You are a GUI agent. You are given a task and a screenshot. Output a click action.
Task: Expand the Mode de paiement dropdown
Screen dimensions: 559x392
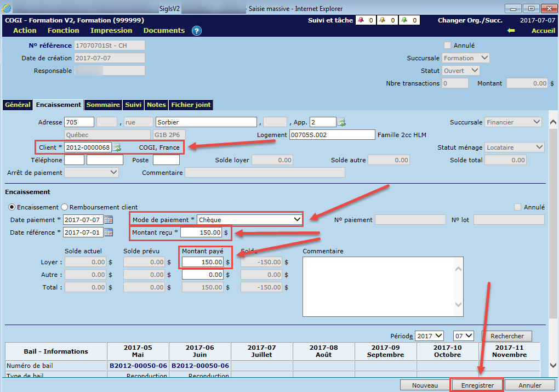(297, 220)
